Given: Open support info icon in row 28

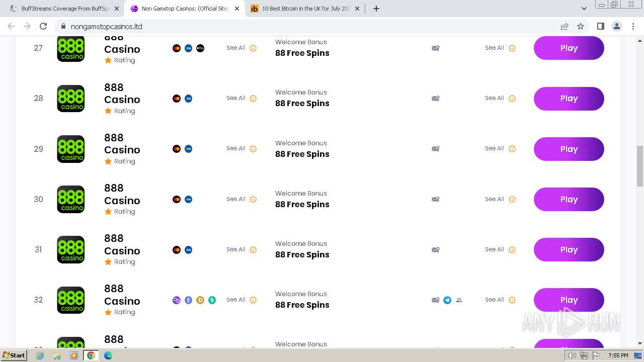Looking at the screenshot, I should click(512, 99).
